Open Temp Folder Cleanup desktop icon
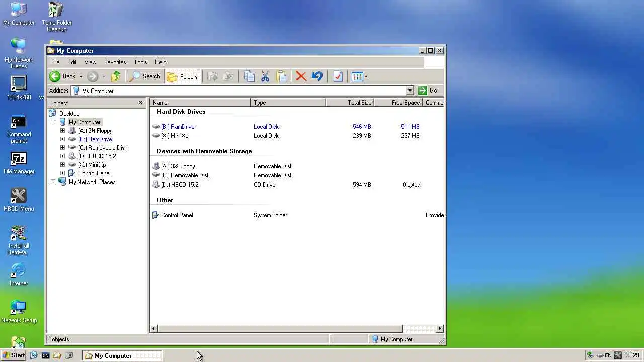 (57, 16)
